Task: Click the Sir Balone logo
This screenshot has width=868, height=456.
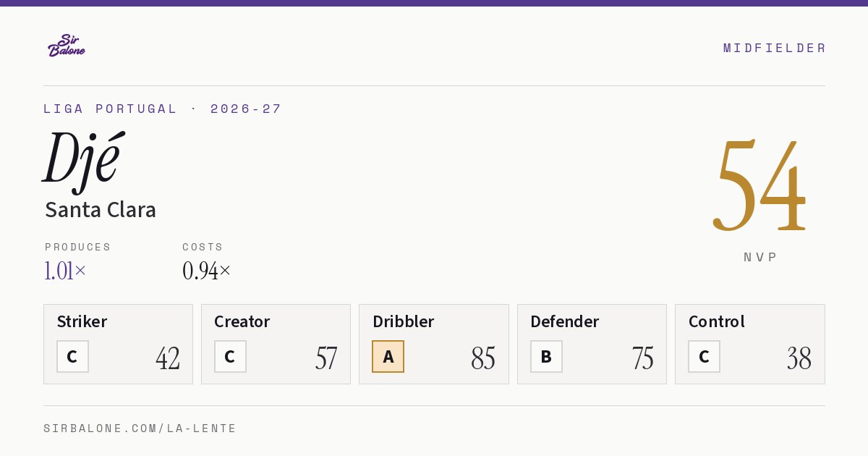Action: (x=67, y=46)
